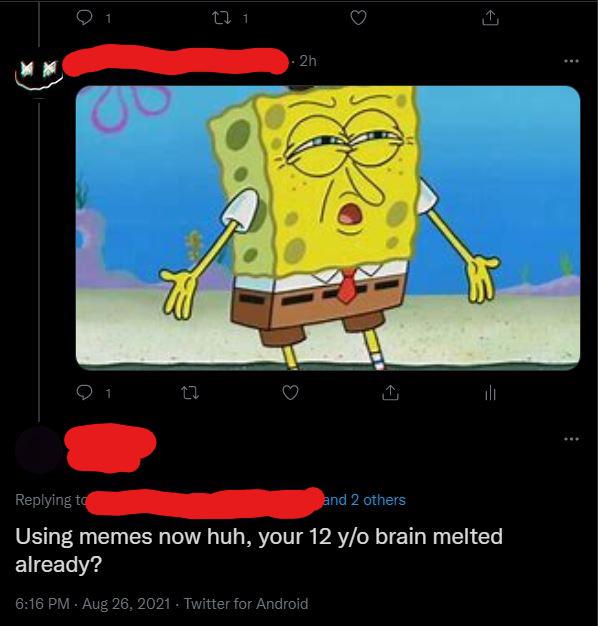
Task: Click the smiley-mask profile avatar
Action: pyautogui.click(x=39, y=73)
